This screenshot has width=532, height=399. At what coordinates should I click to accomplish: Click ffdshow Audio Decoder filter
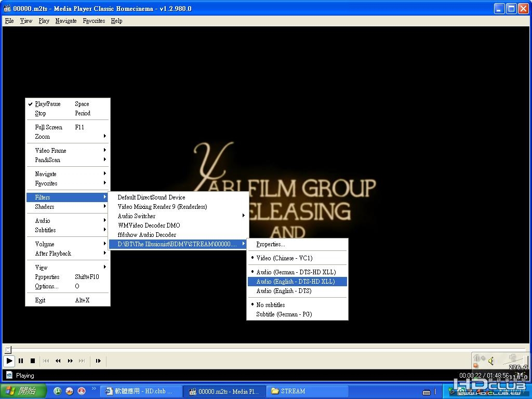tap(179, 235)
